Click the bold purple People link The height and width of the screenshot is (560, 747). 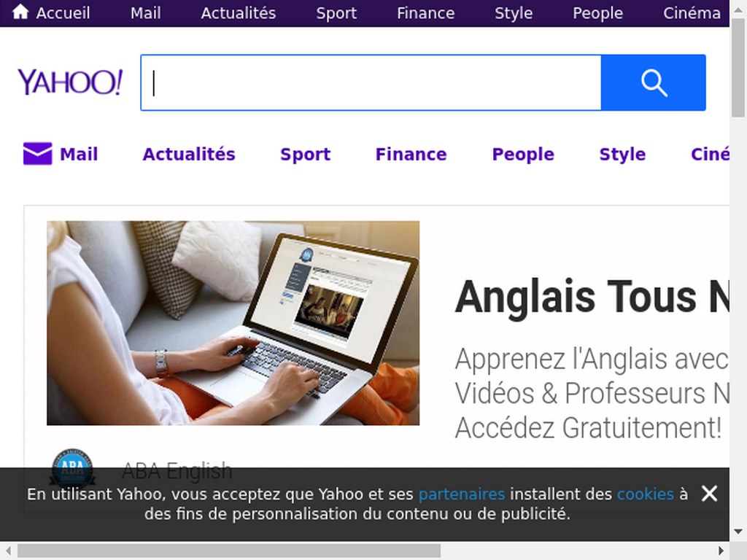click(523, 155)
